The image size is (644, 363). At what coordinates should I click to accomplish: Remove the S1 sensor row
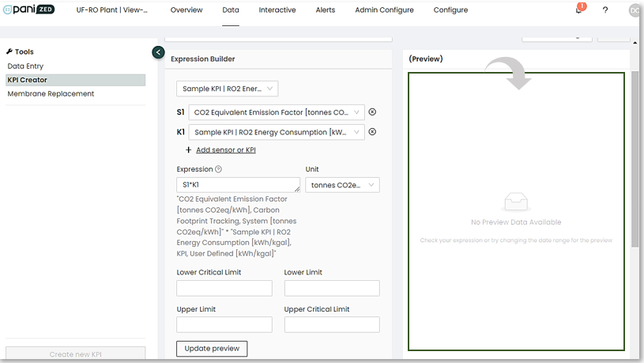tap(372, 112)
